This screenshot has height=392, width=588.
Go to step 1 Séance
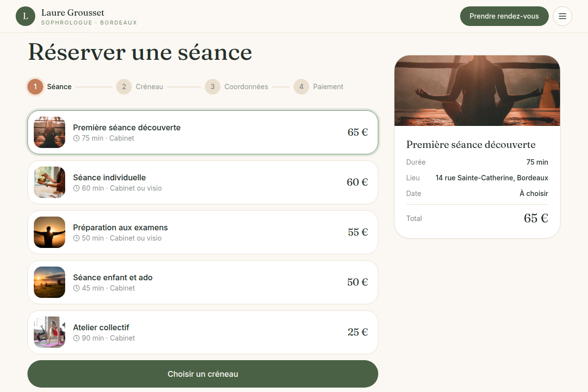[50, 87]
